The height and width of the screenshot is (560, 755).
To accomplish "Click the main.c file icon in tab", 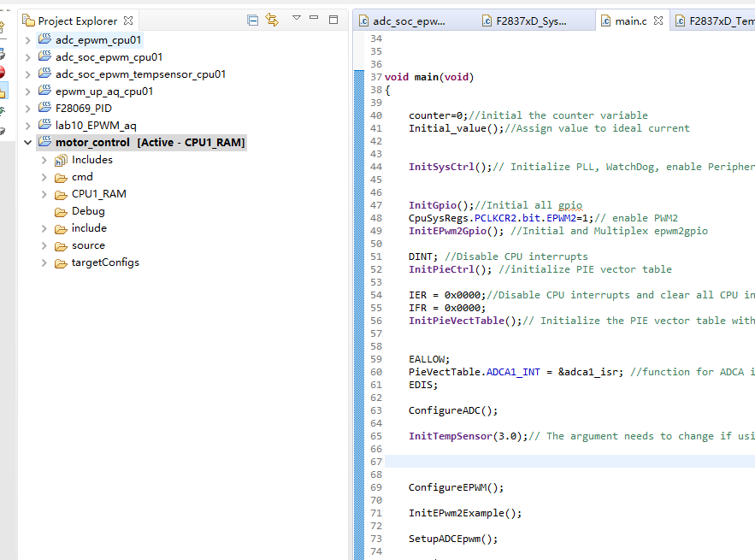I will [x=605, y=21].
